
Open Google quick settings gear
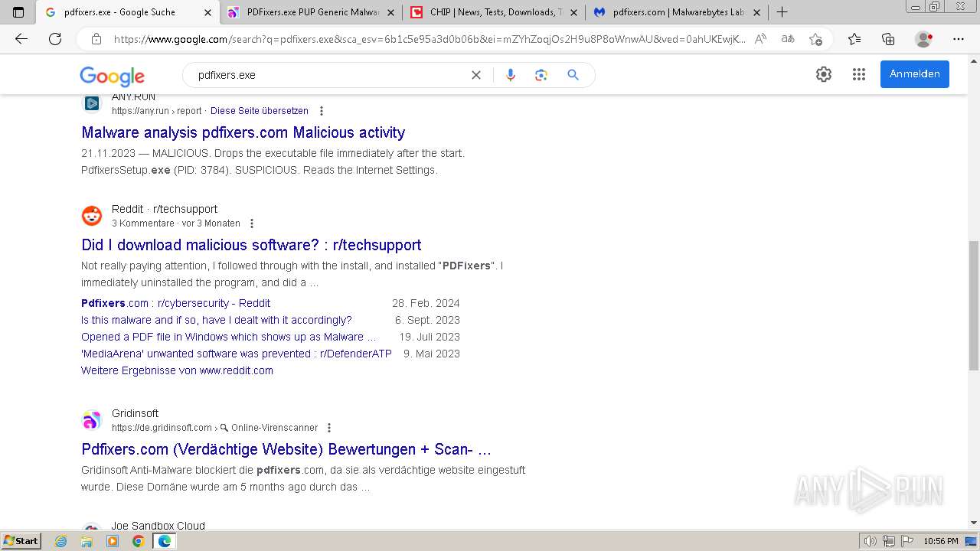(x=824, y=74)
